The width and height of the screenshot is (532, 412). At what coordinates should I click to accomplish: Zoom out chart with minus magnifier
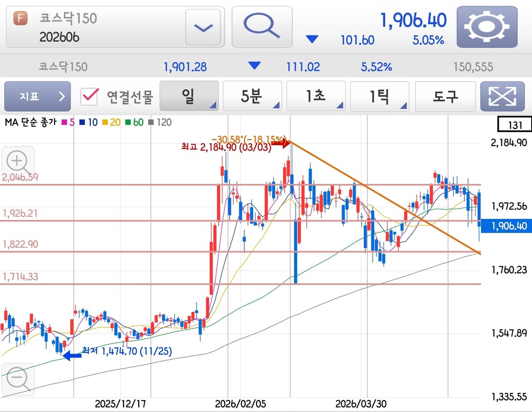tap(18, 379)
